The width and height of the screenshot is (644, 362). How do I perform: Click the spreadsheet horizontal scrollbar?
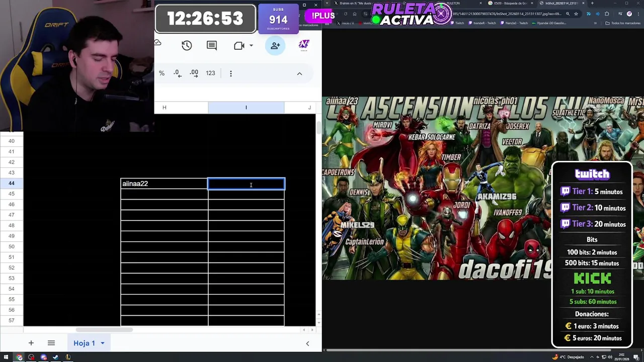pyautogui.click(x=104, y=330)
